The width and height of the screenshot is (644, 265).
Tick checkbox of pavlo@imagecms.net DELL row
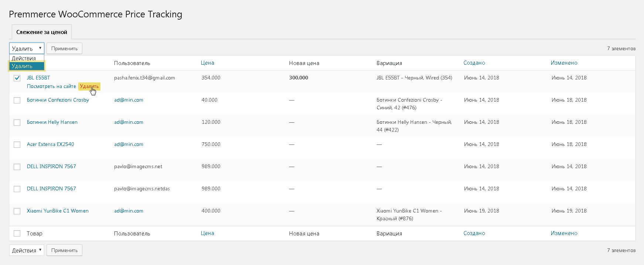pos(17,167)
